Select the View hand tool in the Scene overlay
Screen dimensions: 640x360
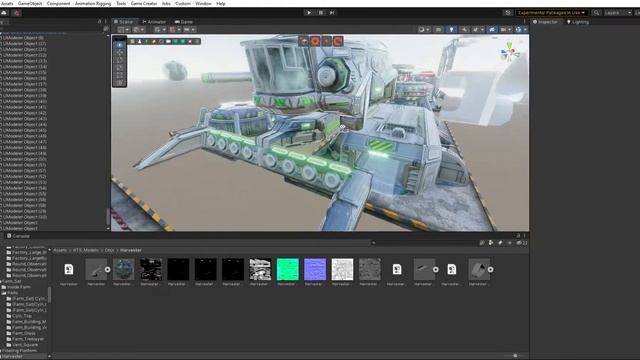[120, 45]
